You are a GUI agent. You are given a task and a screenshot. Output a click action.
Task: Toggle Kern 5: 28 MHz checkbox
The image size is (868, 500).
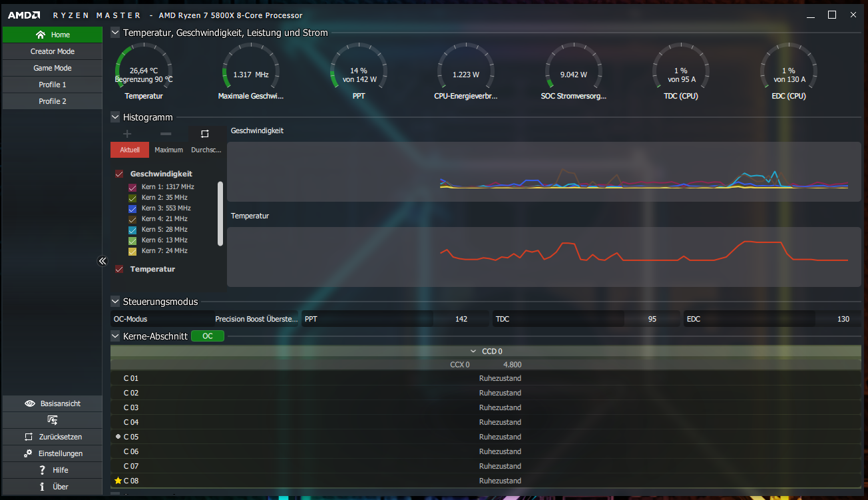pyautogui.click(x=132, y=230)
